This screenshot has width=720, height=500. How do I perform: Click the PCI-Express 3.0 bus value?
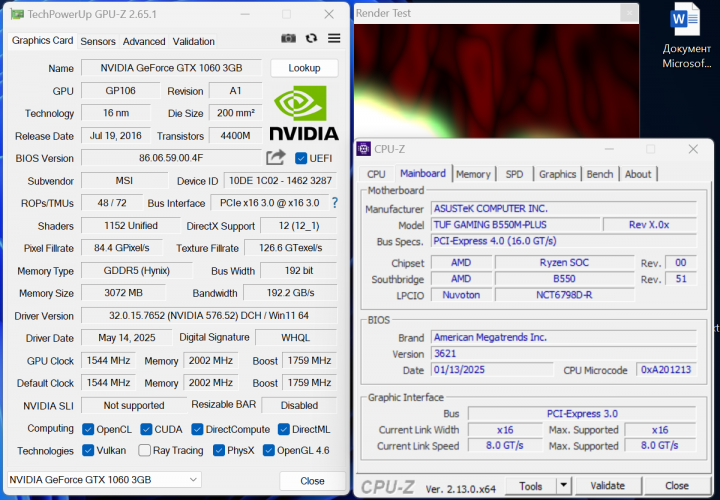[582, 414]
